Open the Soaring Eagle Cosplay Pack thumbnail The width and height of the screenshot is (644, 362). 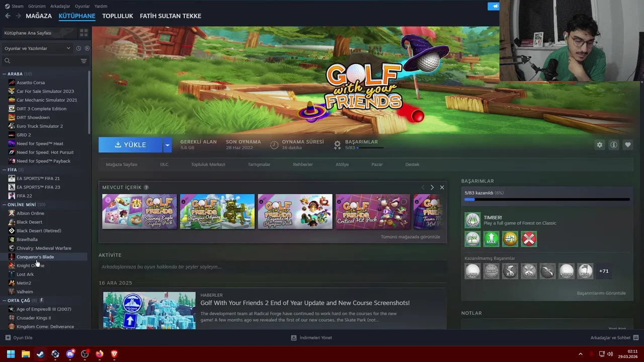coord(139,212)
